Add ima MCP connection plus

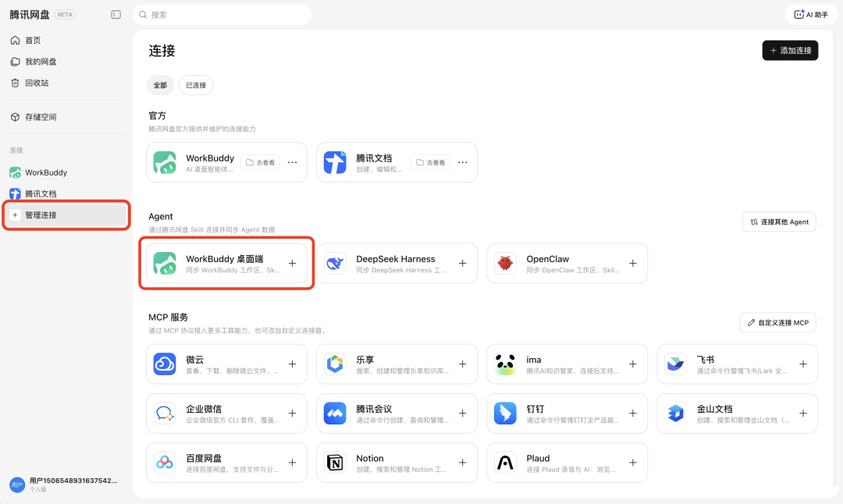(633, 364)
